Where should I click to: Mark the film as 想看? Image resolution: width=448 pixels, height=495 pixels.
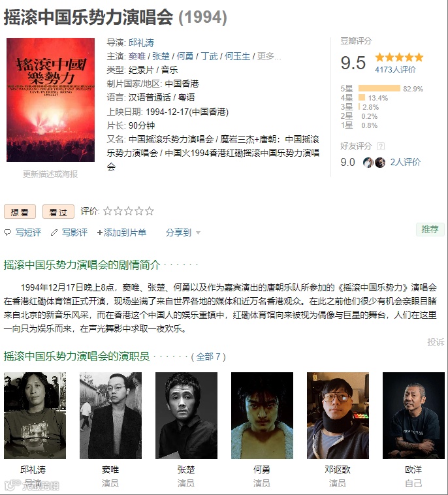click(x=20, y=212)
